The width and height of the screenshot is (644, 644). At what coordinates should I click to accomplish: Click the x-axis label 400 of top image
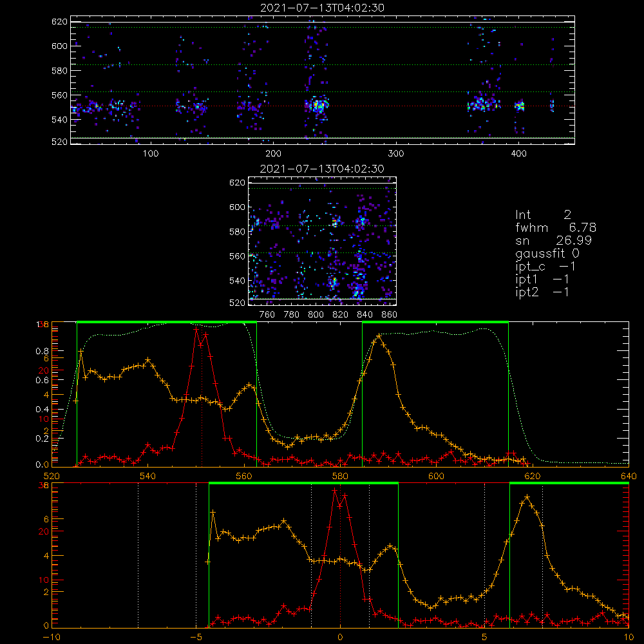(x=518, y=154)
